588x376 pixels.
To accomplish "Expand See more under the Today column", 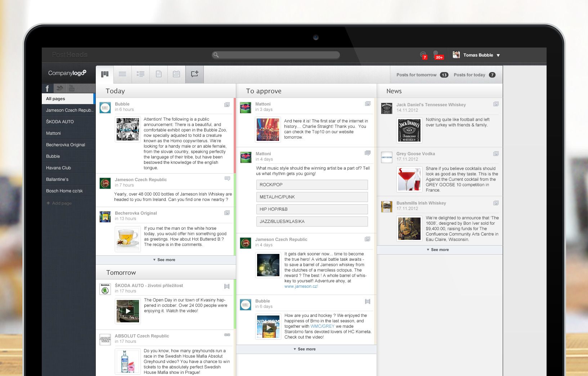I will [165, 260].
